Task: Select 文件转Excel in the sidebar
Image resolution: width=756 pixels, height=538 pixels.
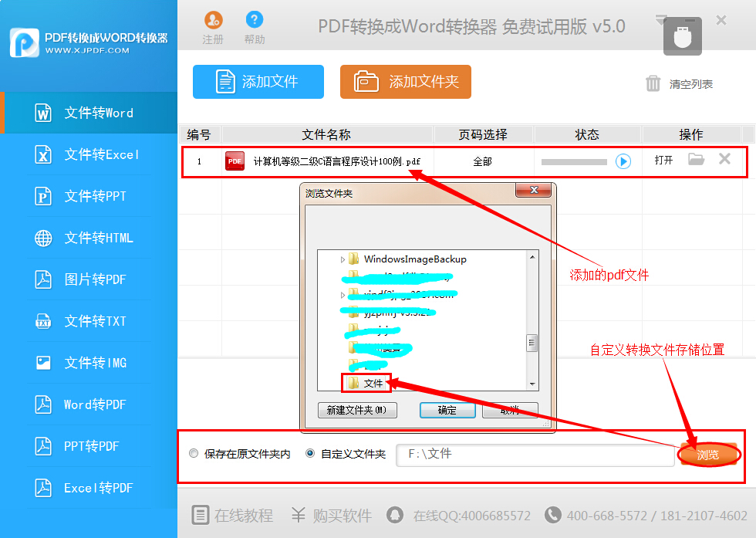Action: click(89, 154)
